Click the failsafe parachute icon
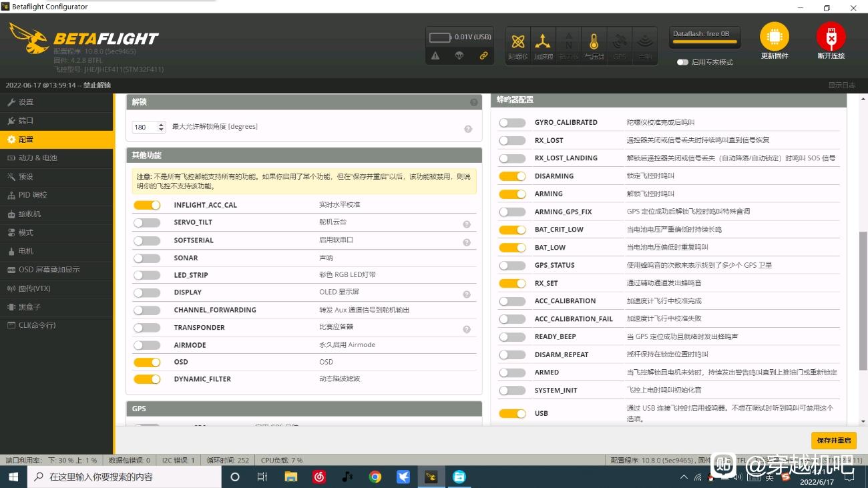The height and width of the screenshot is (488, 868). 459,56
